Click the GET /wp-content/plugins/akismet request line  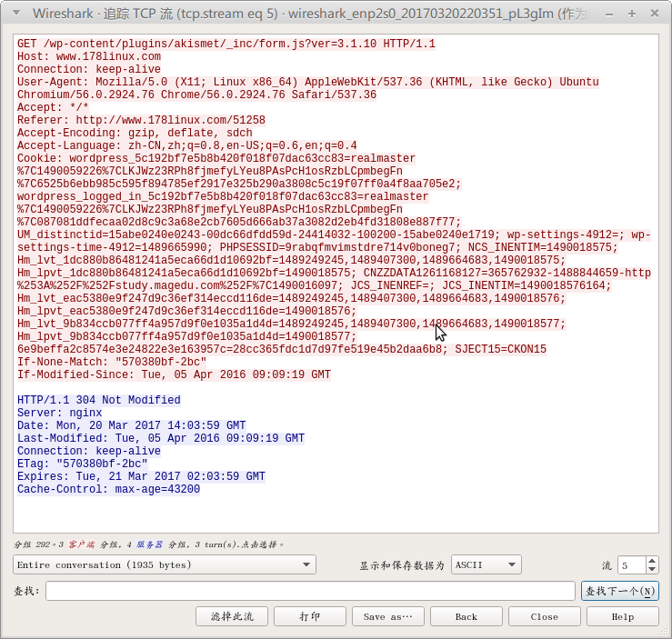(x=226, y=44)
